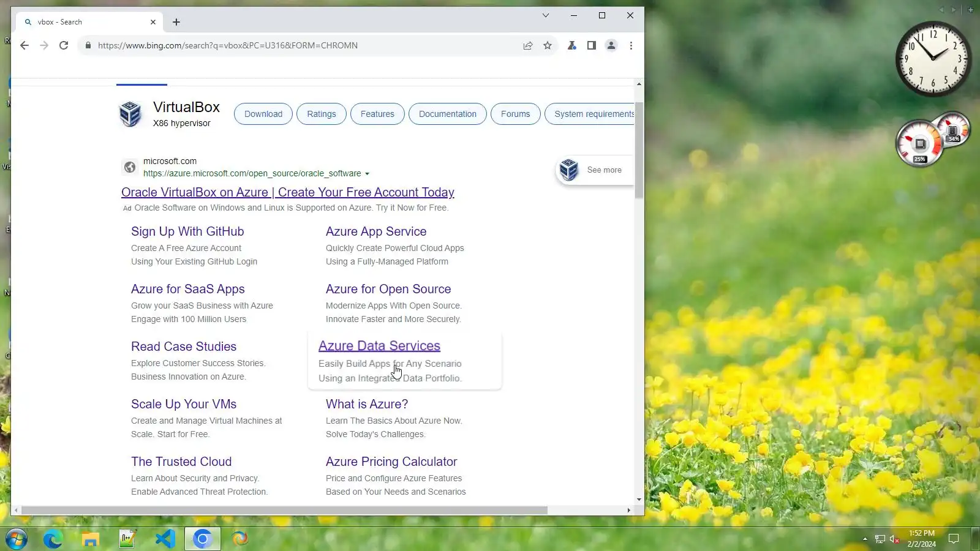Open the taskbar clock showing 1:52 PM
980x551 pixels.
921,539
